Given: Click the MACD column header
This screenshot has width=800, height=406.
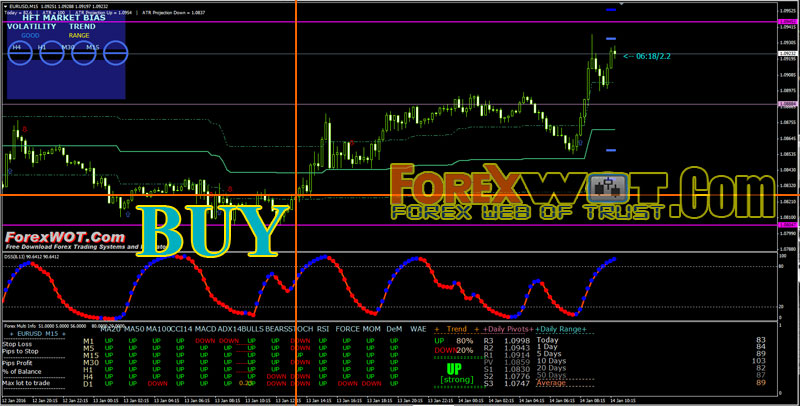Looking at the screenshot, I should [206, 329].
